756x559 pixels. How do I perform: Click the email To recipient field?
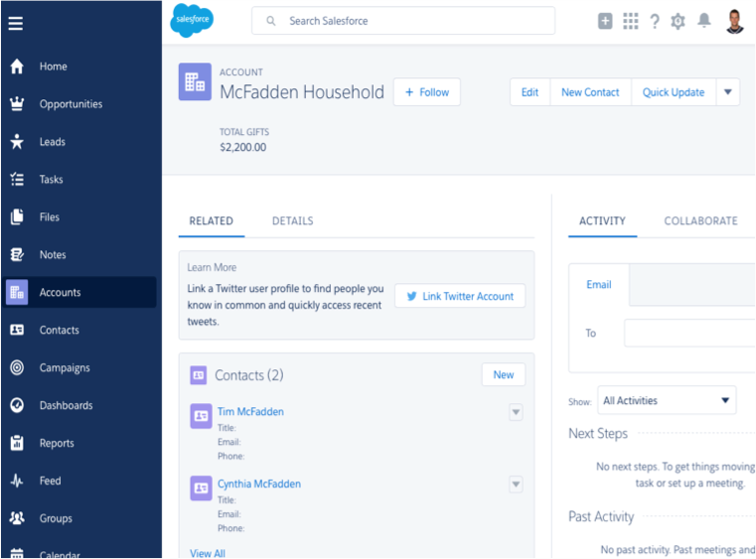689,333
